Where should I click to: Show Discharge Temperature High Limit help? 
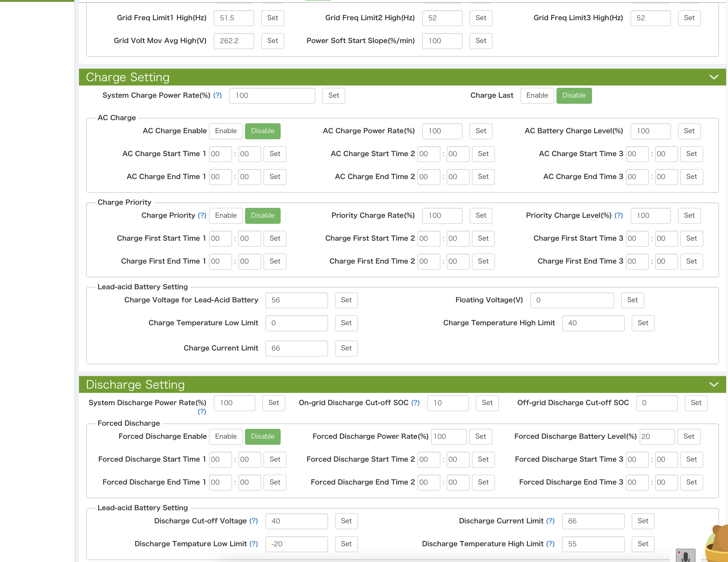pos(550,544)
